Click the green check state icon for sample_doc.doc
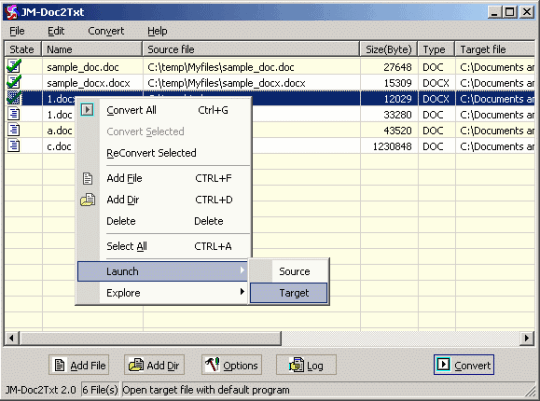The width and height of the screenshot is (540, 401). click(14, 66)
